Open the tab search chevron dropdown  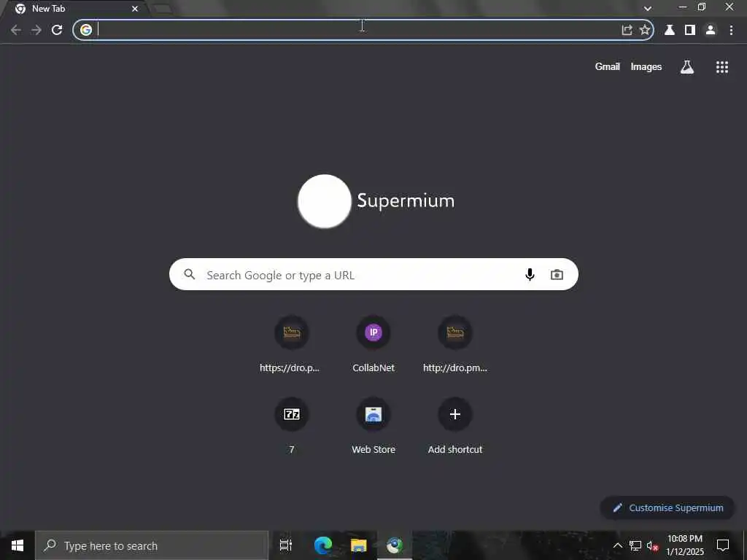pyautogui.click(x=648, y=9)
